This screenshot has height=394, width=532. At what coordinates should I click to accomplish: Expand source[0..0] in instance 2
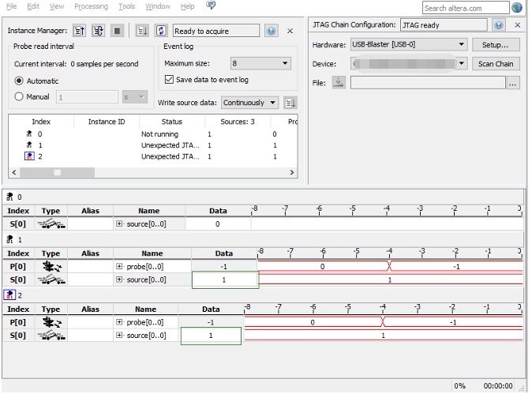(119, 336)
